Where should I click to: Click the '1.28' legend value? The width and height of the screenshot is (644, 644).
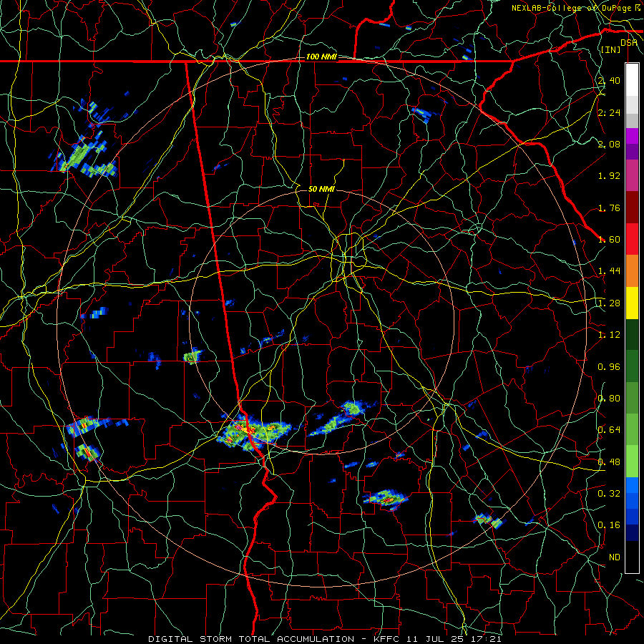pyautogui.click(x=609, y=303)
